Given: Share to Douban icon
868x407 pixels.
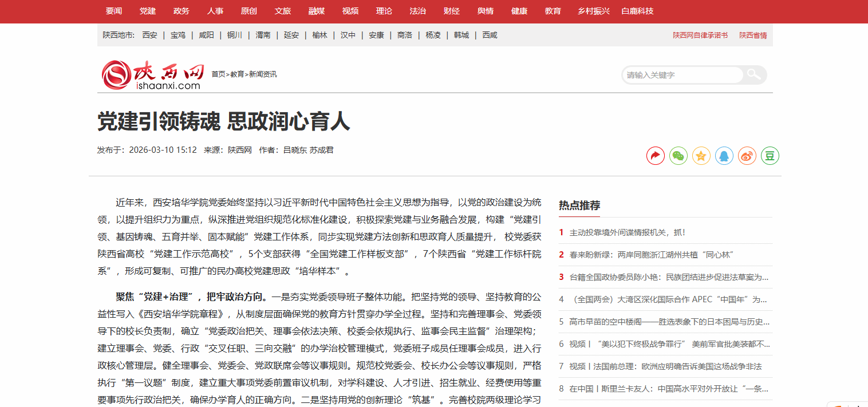Looking at the screenshot, I should pos(770,156).
